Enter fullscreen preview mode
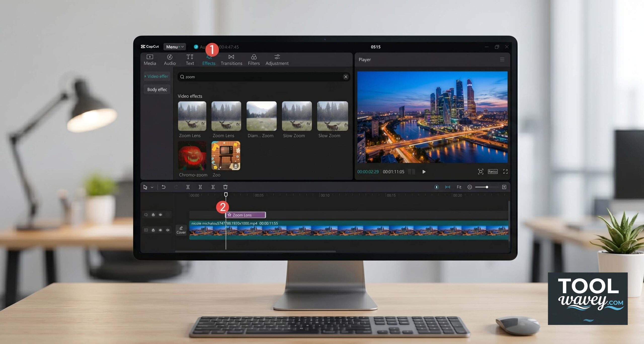The height and width of the screenshot is (344, 644). point(505,172)
